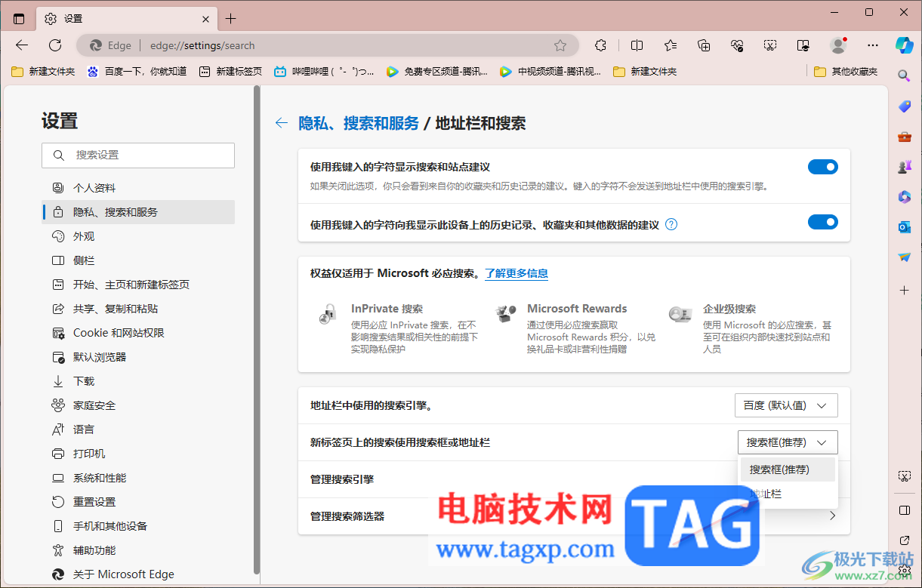Add this page to favorites with the star icon
Image resolution: width=922 pixels, height=588 pixels.
[x=560, y=45]
